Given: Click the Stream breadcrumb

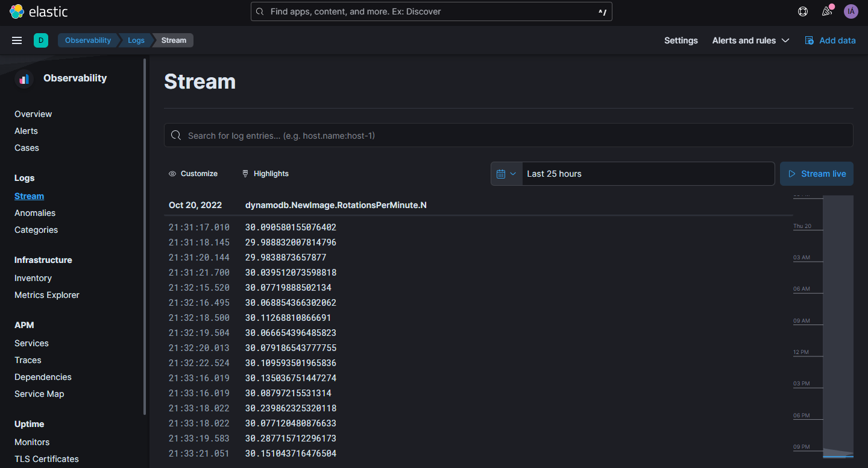Looking at the screenshot, I should (174, 40).
